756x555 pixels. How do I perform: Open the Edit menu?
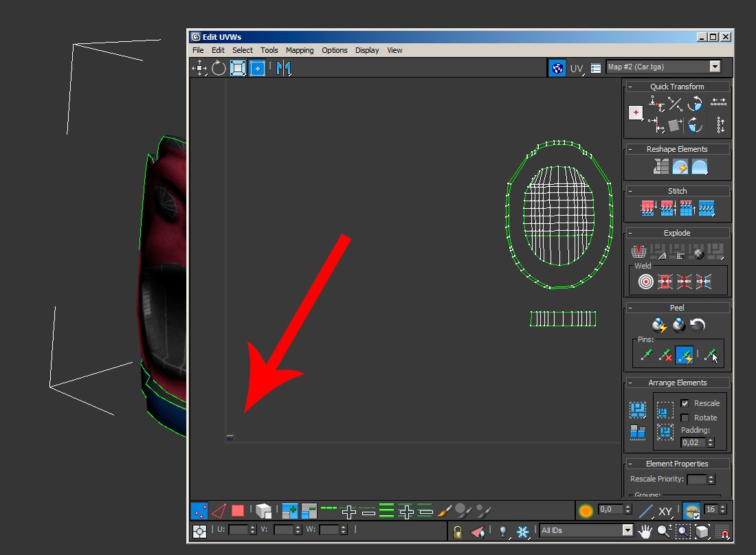click(218, 50)
